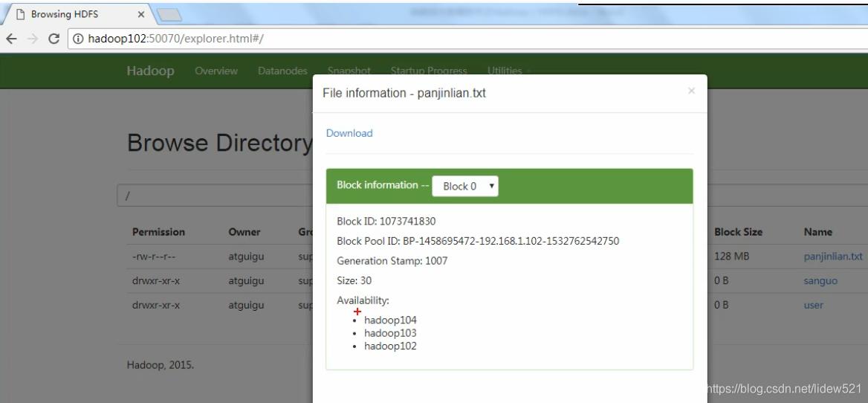Screen dimensions: 868x403
Task: Open the Utilities dropdown menu
Action: tap(508, 71)
